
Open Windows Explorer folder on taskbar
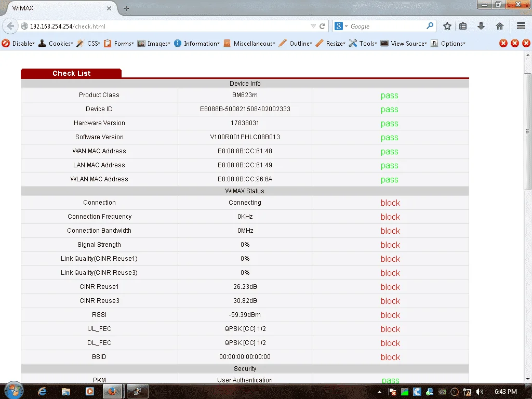[66, 392]
